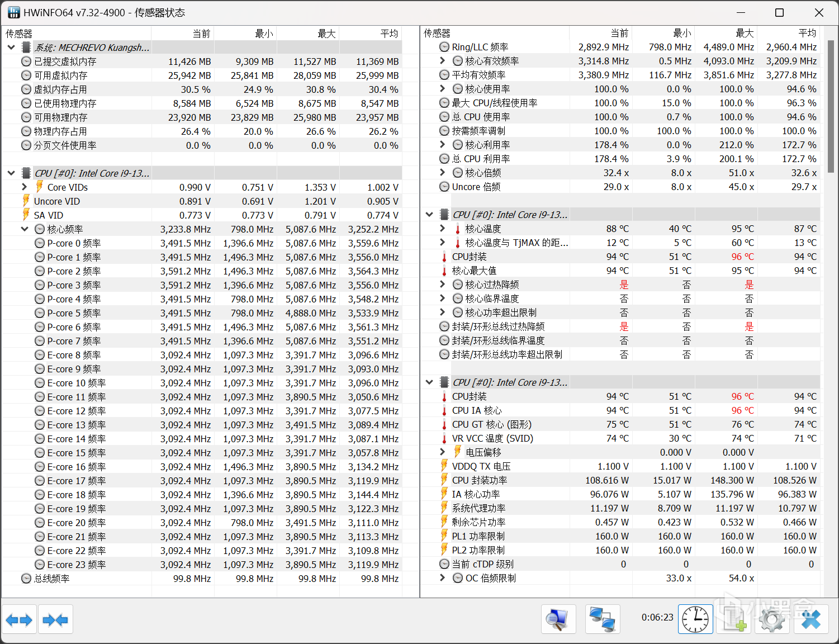Select the CPU GT 核心 (图形) row
This screenshot has width=839, height=644.
[x=620, y=424]
